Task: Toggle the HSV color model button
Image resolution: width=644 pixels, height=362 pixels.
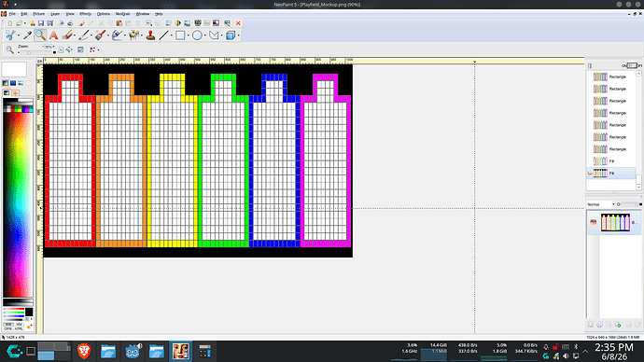Action: click(x=19, y=325)
